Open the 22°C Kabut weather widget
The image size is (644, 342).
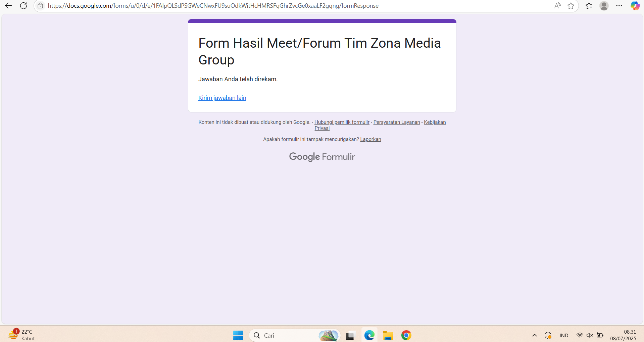click(x=20, y=335)
